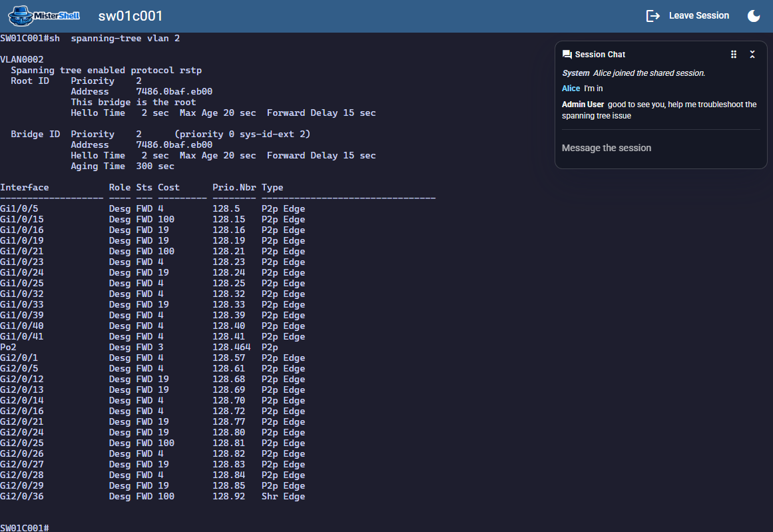
Task: Click the Shr Edge type entry
Action: click(283, 497)
